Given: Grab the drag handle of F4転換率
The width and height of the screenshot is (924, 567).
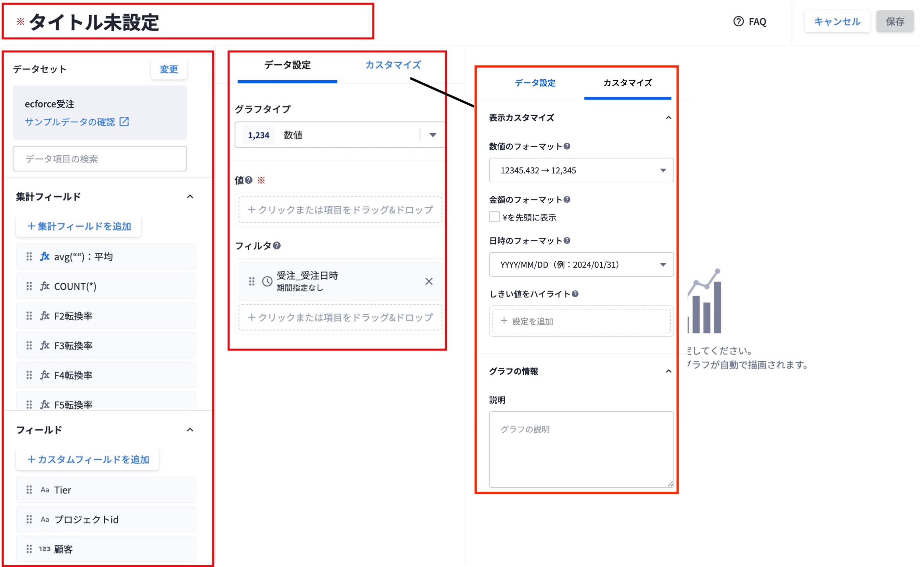Looking at the screenshot, I should pyautogui.click(x=29, y=375).
